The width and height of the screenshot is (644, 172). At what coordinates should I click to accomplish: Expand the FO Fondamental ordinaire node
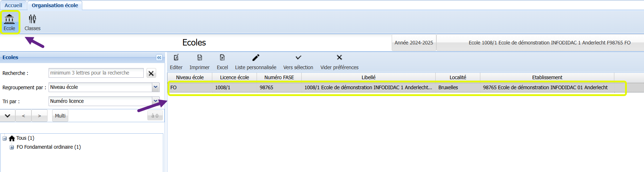(12, 147)
